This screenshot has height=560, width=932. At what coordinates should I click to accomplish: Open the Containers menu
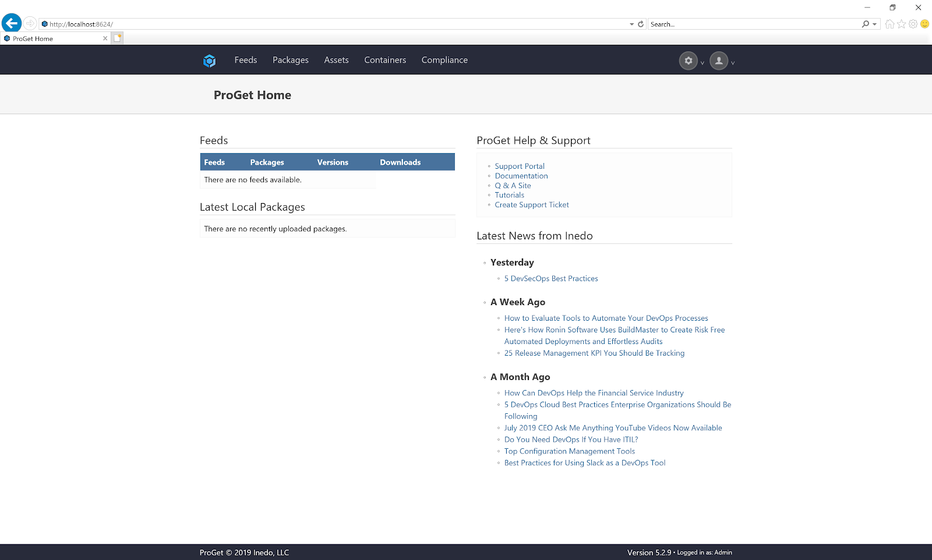point(385,60)
